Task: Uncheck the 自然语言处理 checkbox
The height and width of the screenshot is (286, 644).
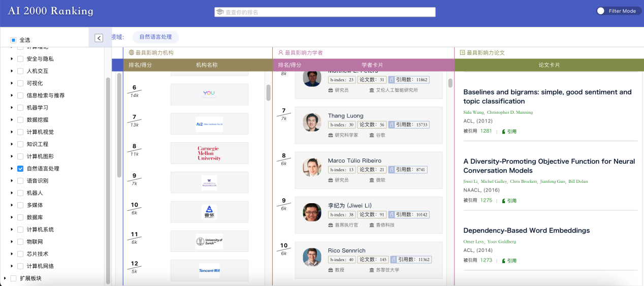Action: (x=20, y=169)
